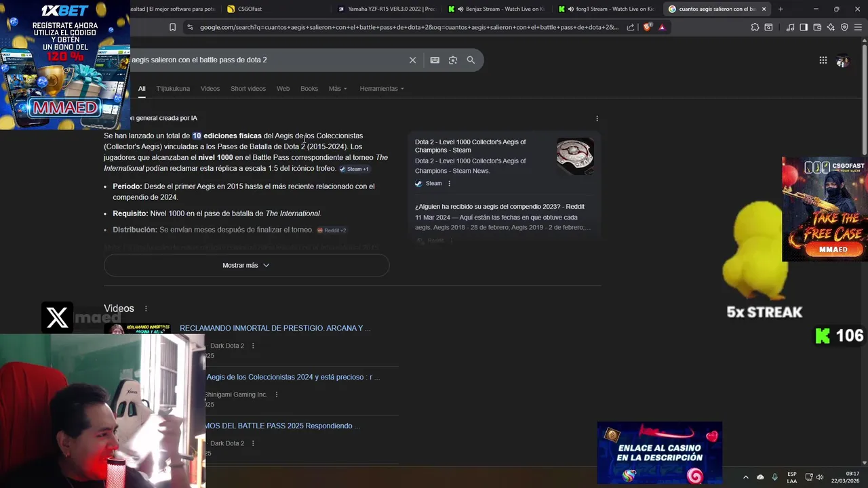Click the Steam +1 source chip
Screen dimensions: 868x488
(354, 169)
